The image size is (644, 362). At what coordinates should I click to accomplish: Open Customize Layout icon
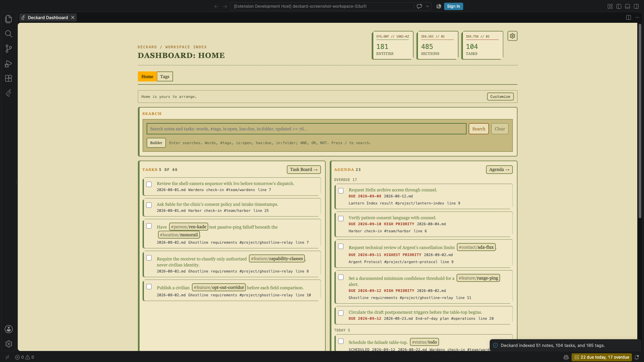[610, 6]
